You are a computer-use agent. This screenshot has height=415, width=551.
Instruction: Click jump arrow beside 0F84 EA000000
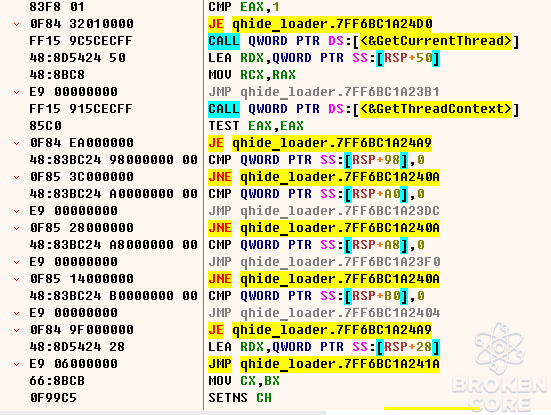17,143
